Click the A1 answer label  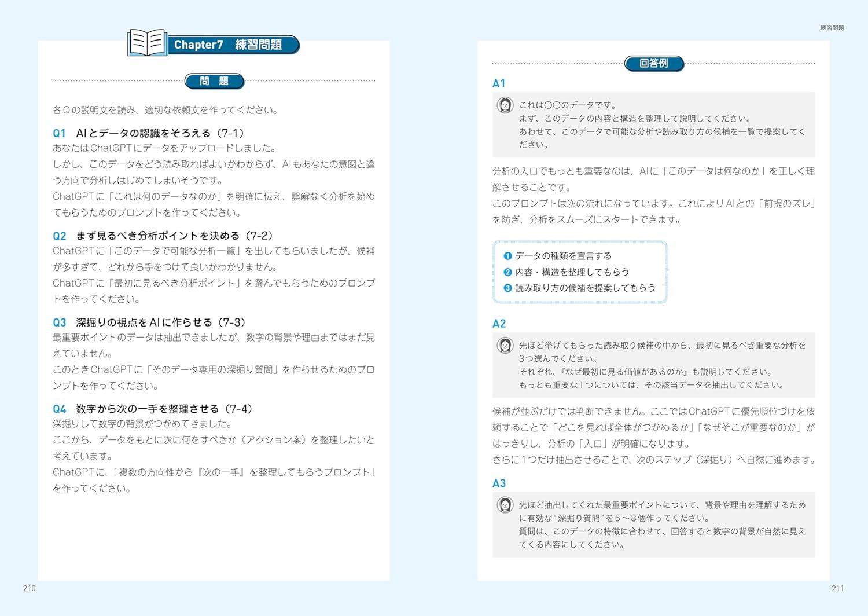pyautogui.click(x=499, y=83)
